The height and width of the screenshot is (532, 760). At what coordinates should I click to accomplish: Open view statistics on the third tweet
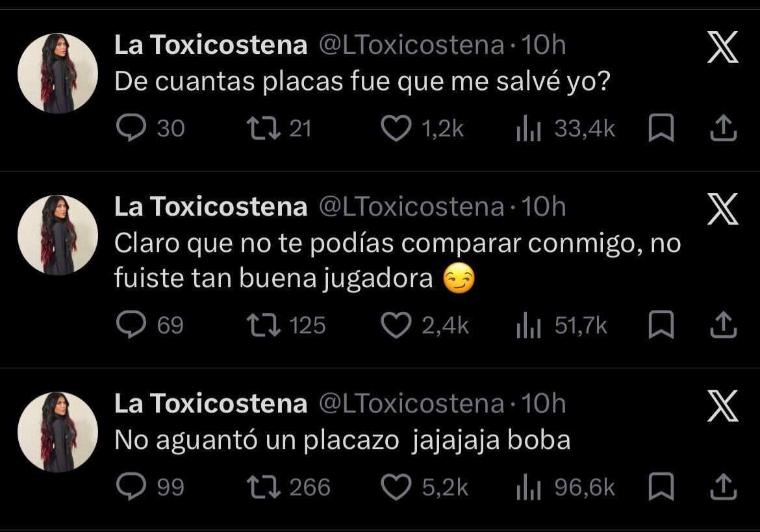click(x=529, y=485)
